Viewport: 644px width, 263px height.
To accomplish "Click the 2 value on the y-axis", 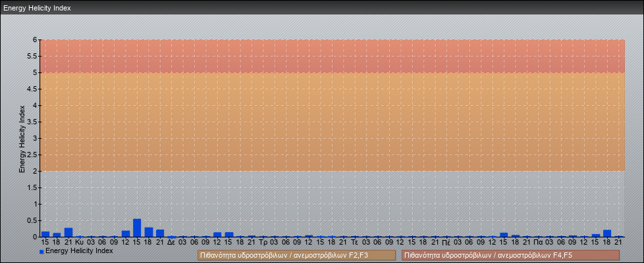I will point(36,171).
